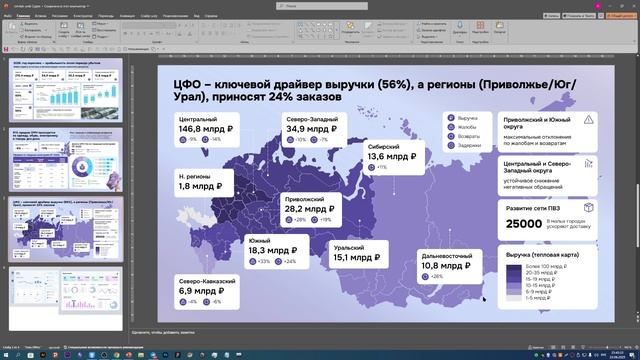Open Windows Start menu

click(x=6, y=355)
